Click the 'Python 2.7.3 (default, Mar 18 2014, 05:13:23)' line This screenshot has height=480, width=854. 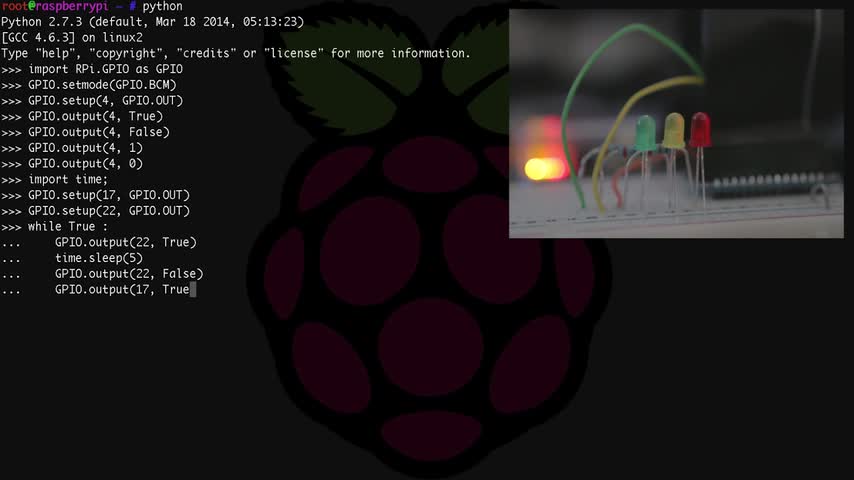(152, 22)
